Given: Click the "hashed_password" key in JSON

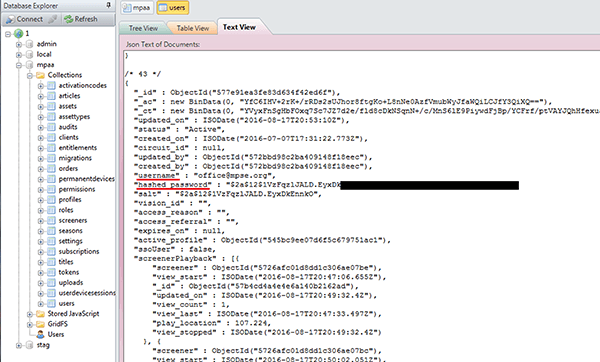Looking at the screenshot, I should [x=173, y=185].
